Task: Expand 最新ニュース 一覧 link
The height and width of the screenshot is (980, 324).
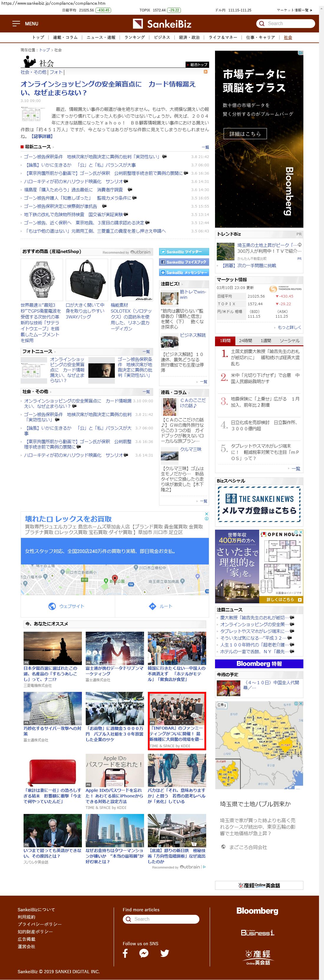Action: pyautogui.click(x=205, y=147)
